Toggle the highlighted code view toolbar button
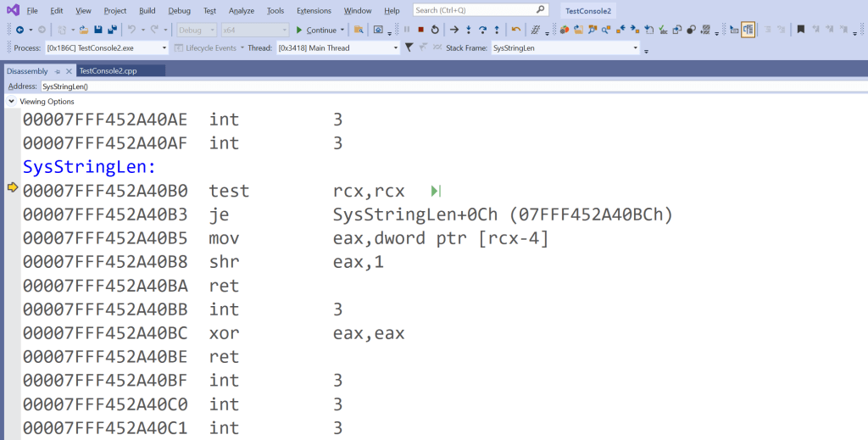Screen dimensions: 868x440 click(x=748, y=30)
